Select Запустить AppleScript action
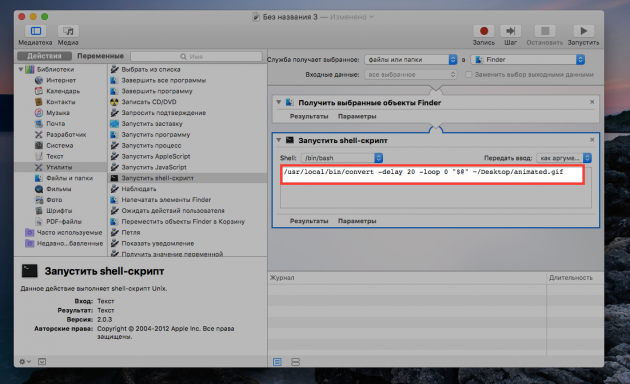Image resolution: width=630 pixels, height=384 pixels. coord(156,156)
